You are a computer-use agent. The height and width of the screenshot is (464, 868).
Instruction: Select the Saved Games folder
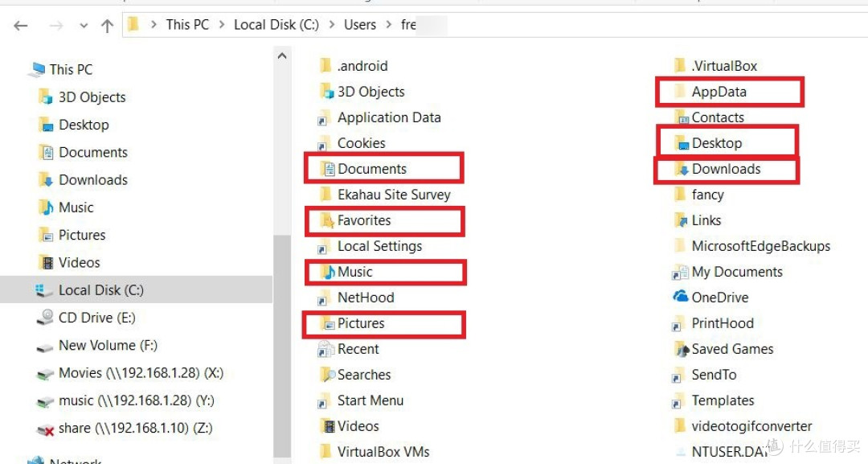[x=723, y=349]
